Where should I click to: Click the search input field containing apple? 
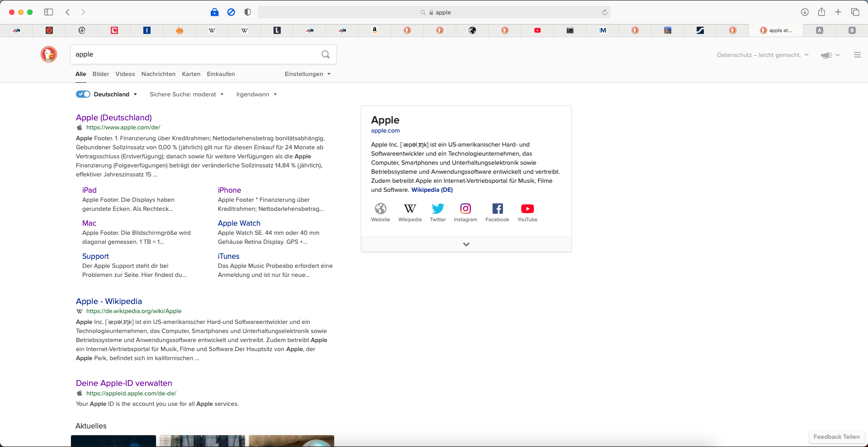pos(194,54)
